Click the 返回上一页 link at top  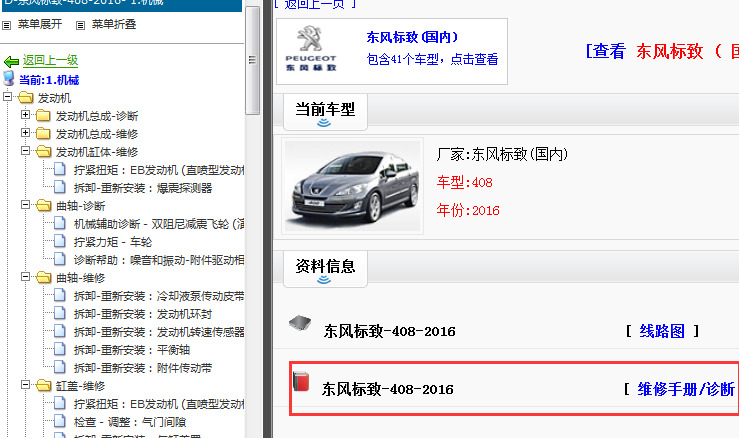[x=315, y=4]
